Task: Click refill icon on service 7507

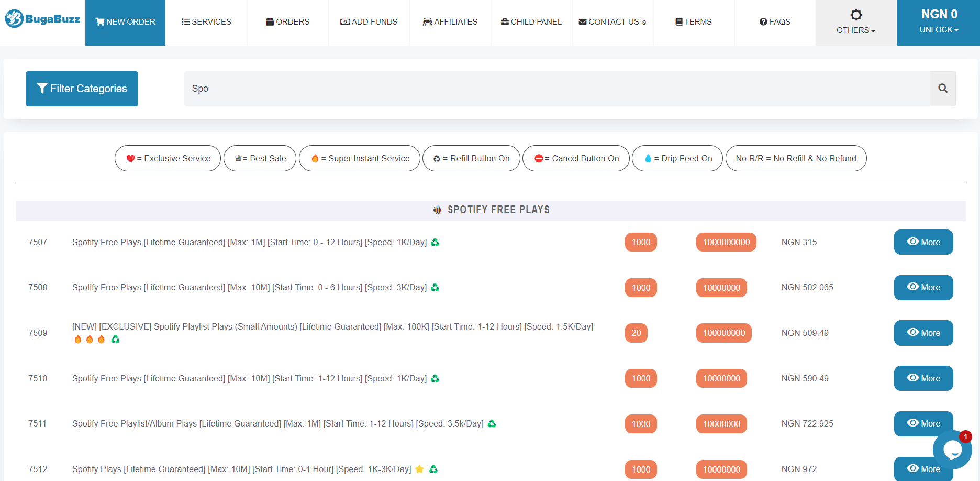Action: pos(435,242)
